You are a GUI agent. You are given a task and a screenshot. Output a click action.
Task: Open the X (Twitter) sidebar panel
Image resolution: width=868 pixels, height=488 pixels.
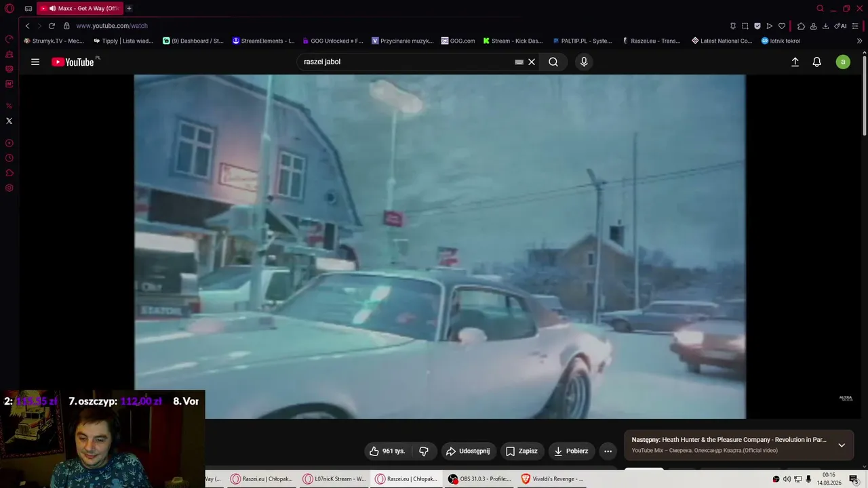(9, 121)
